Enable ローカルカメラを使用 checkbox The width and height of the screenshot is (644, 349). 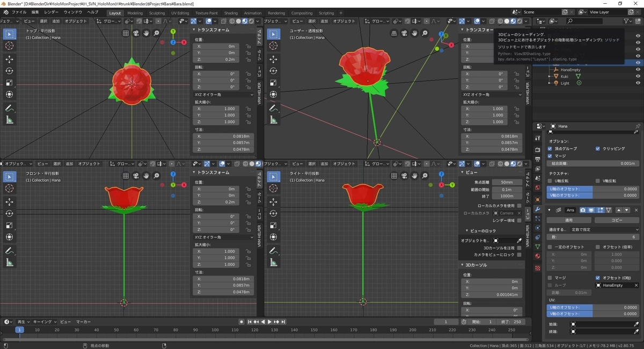click(519, 206)
